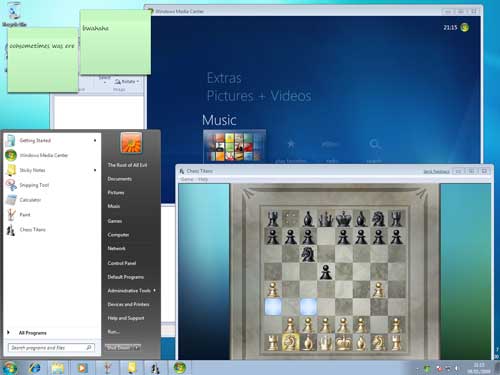Viewport: 500px width, 375px height.
Task: Click the white king piece
Action: point(343,342)
